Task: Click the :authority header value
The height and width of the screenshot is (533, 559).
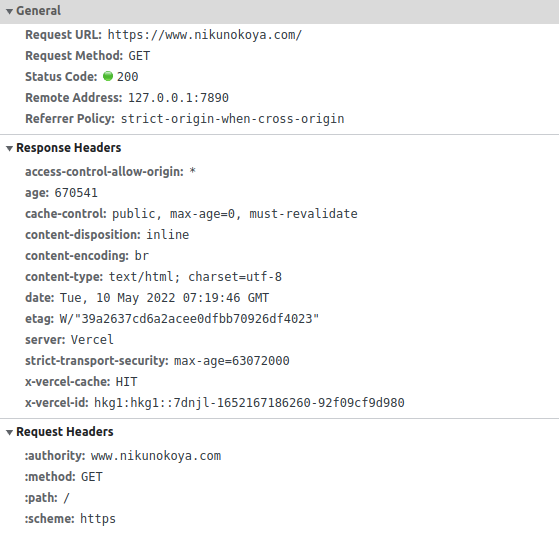Action: click(156, 456)
